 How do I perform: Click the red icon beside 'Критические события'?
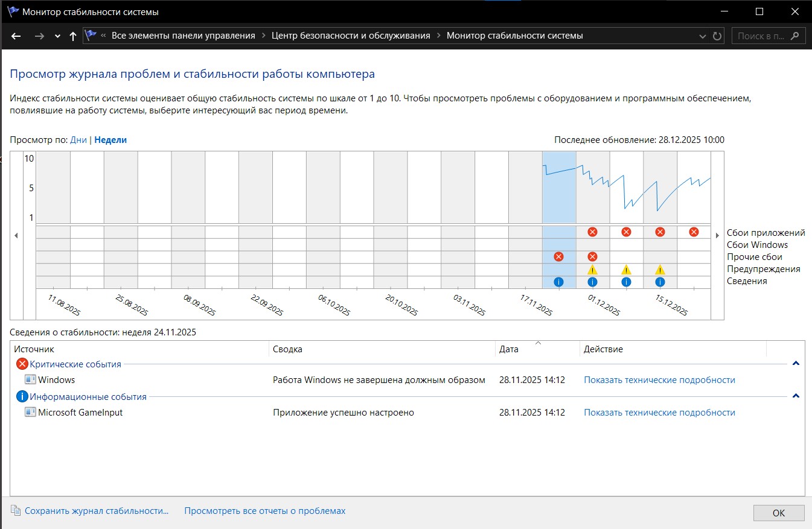[22, 364]
